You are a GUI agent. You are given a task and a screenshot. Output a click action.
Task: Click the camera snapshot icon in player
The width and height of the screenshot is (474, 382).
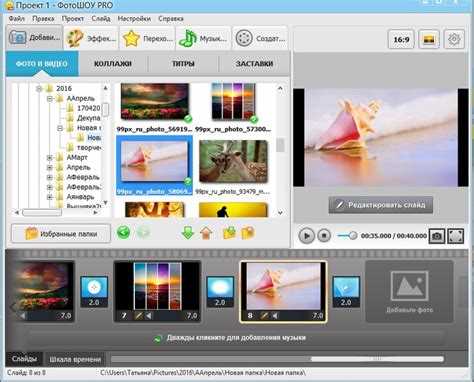(437, 236)
